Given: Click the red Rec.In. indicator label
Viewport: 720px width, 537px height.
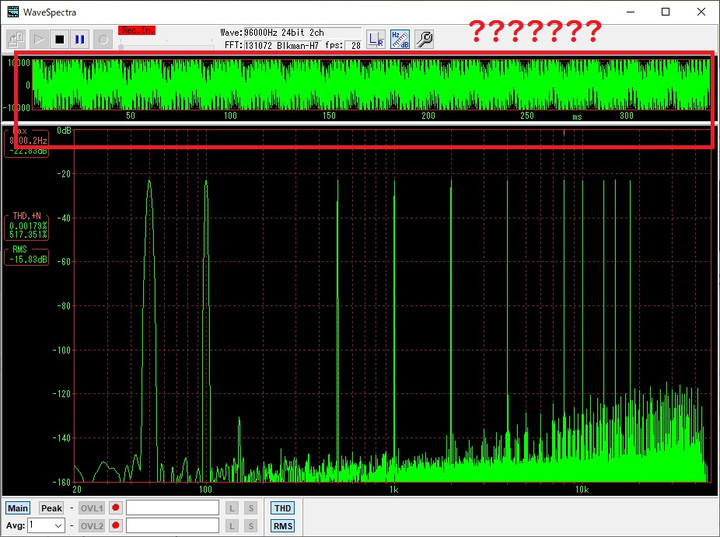Looking at the screenshot, I should click(137, 31).
